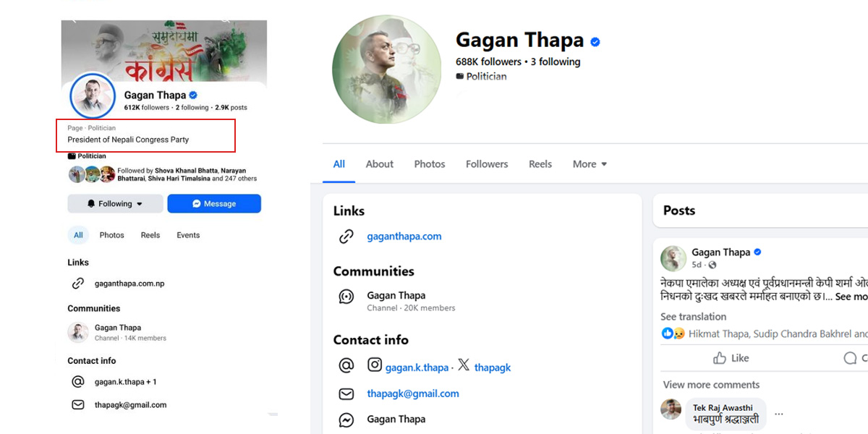Open the Reels tab on the right profile
Image resolution: width=868 pixels, height=434 pixels.
click(x=540, y=164)
